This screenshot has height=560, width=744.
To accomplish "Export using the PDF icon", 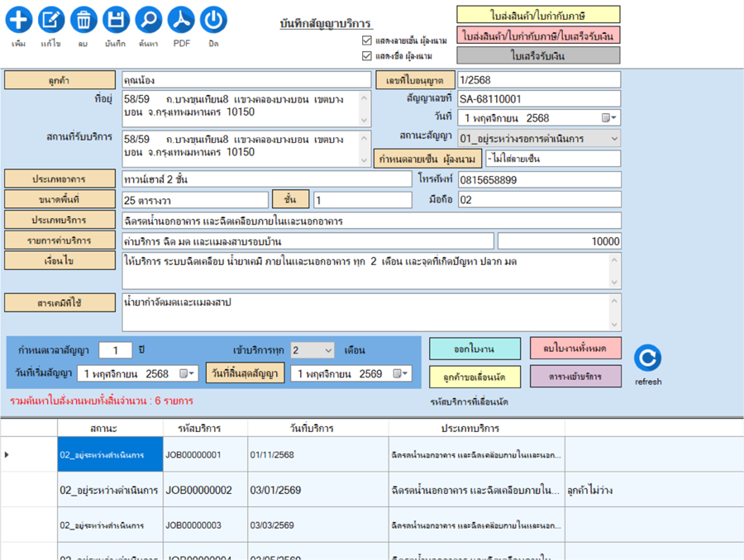I will [181, 20].
